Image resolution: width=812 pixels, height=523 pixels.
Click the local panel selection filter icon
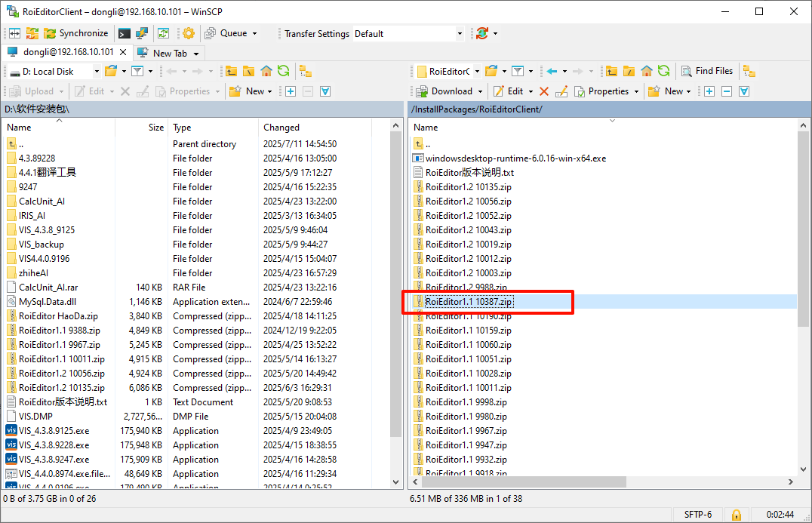[325, 91]
